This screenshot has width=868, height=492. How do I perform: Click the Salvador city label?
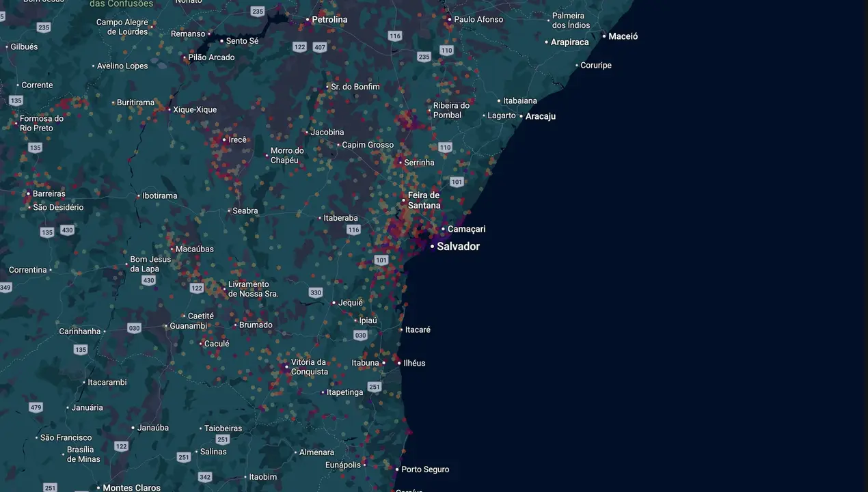(x=458, y=247)
